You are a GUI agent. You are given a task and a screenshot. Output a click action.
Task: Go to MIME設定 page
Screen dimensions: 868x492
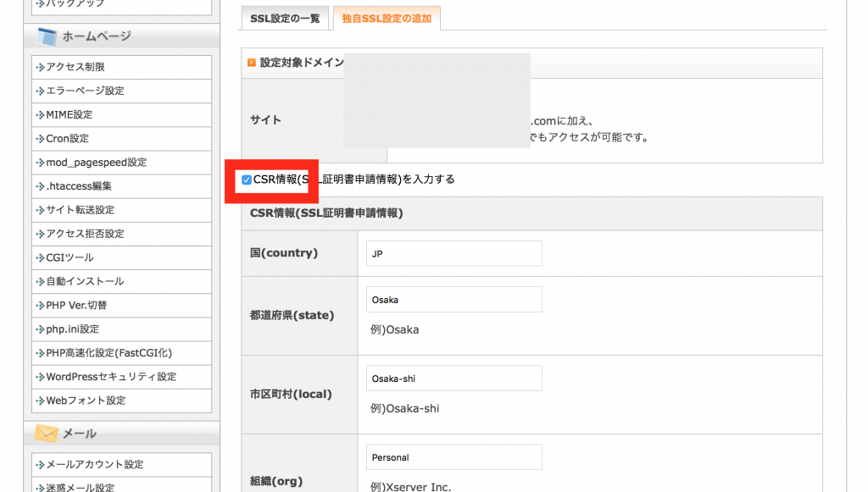click(70, 114)
